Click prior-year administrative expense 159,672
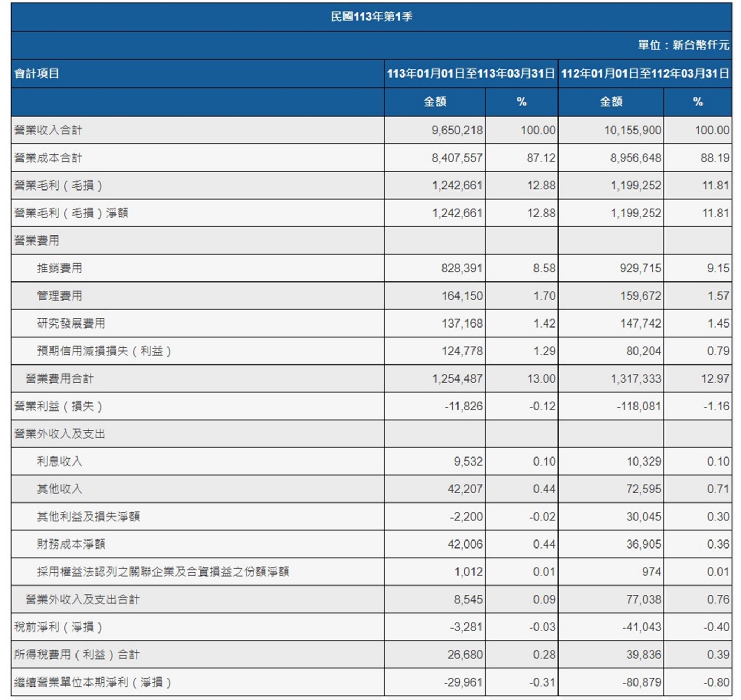Viewport: 741px width, 700px height. (x=640, y=295)
